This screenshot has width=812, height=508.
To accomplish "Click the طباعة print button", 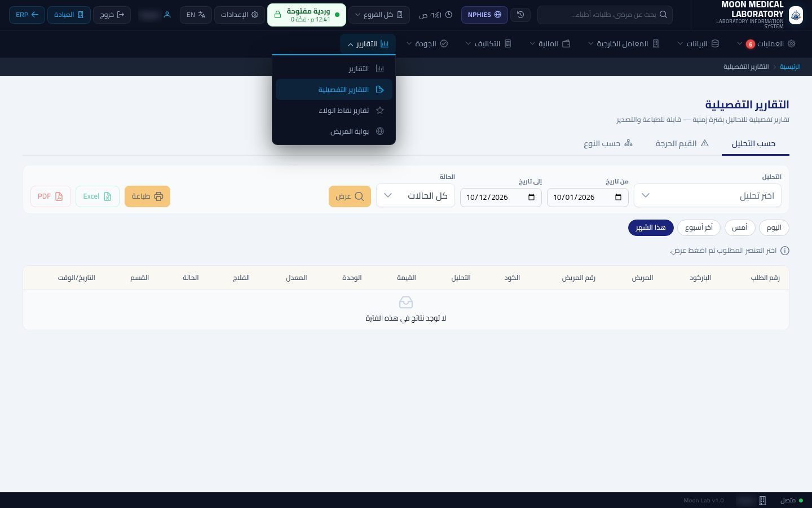I will click(x=147, y=196).
